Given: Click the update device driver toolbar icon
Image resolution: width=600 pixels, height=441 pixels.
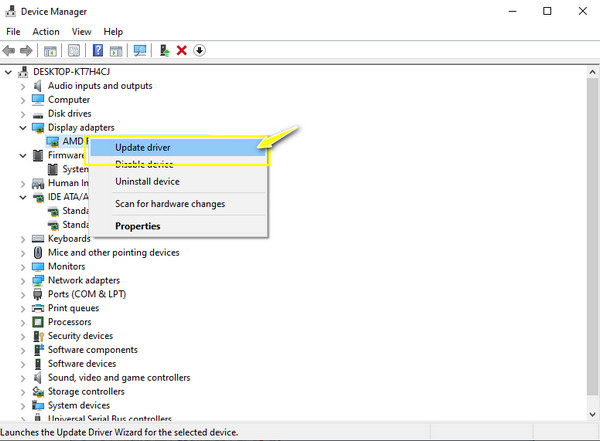Looking at the screenshot, I should [165, 51].
